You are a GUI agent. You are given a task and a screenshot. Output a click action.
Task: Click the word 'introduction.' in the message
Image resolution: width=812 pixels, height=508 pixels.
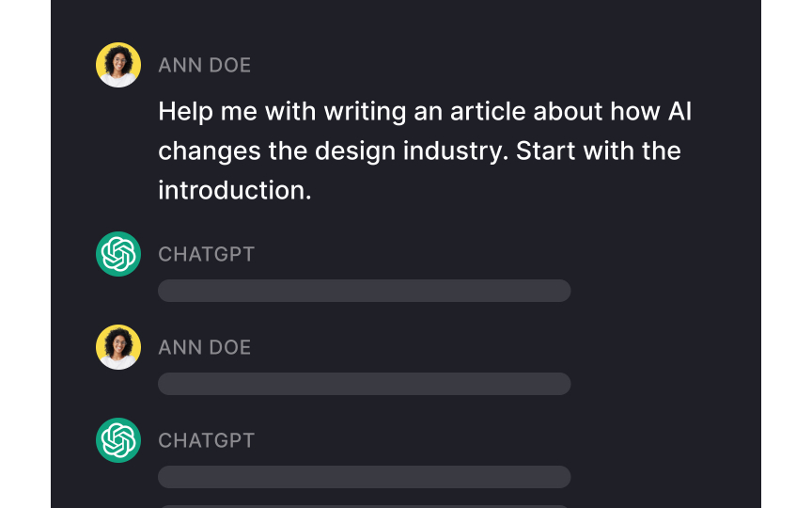tap(235, 190)
